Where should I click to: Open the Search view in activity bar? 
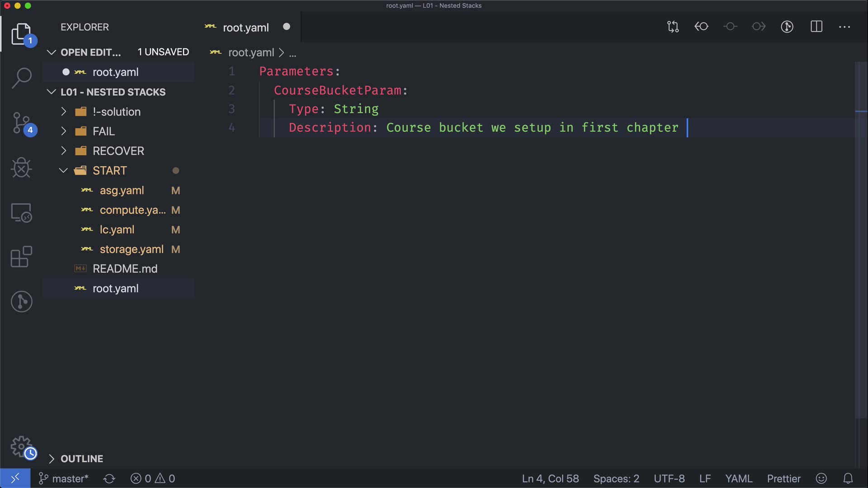(21, 78)
